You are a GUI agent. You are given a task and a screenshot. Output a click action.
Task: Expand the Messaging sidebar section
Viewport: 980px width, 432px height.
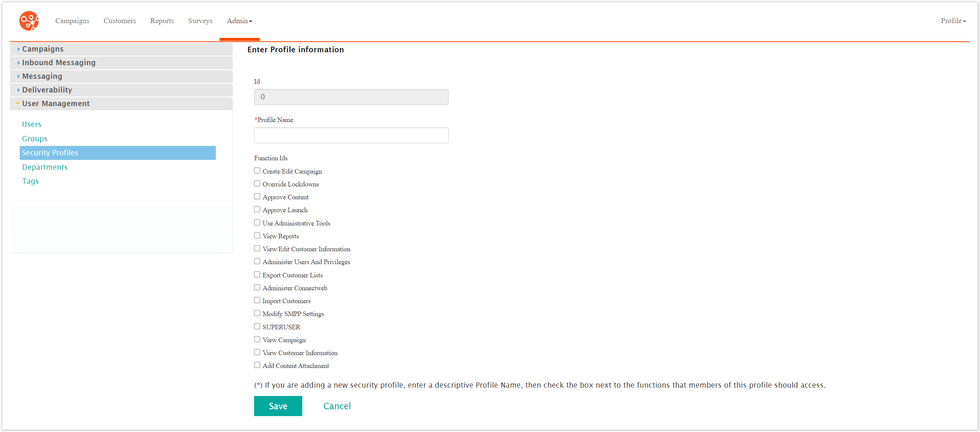pyautogui.click(x=121, y=77)
